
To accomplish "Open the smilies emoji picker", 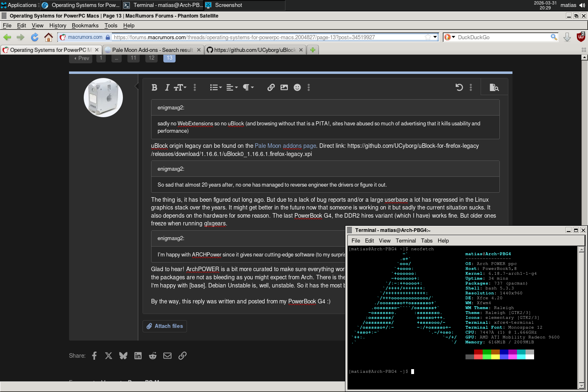I will click(x=297, y=87).
